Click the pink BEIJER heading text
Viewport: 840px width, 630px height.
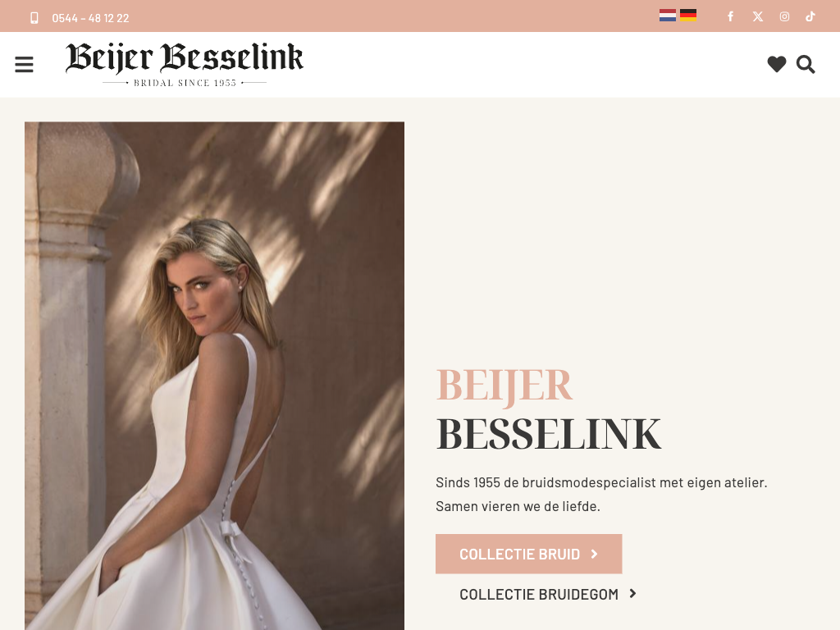(x=504, y=386)
